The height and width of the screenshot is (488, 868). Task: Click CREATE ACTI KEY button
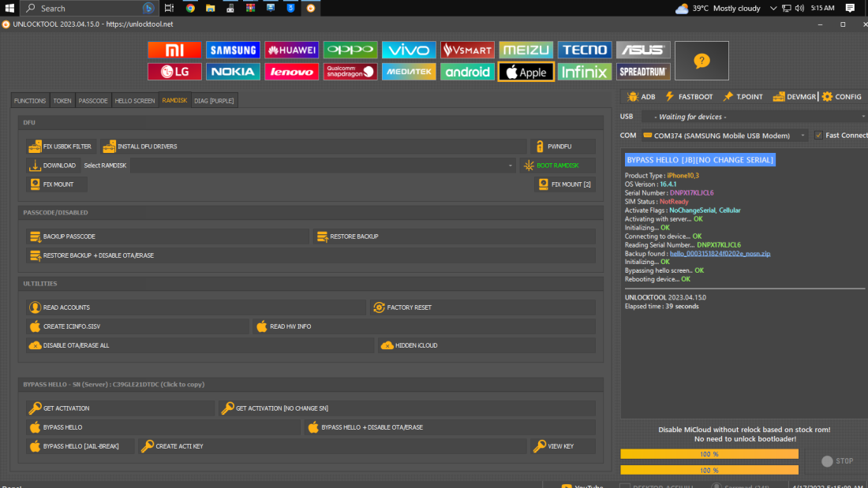click(333, 446)
